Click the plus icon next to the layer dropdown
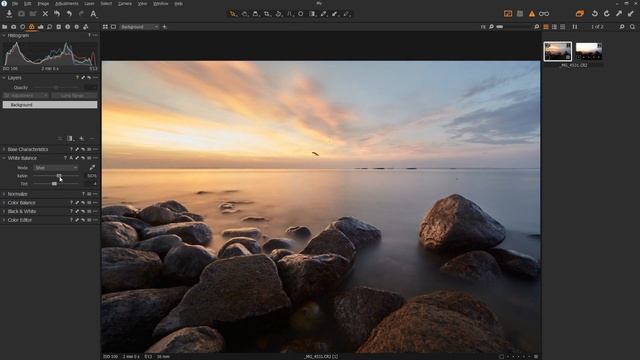This screenshot has width=640, height=360. (x=164, y=27)
